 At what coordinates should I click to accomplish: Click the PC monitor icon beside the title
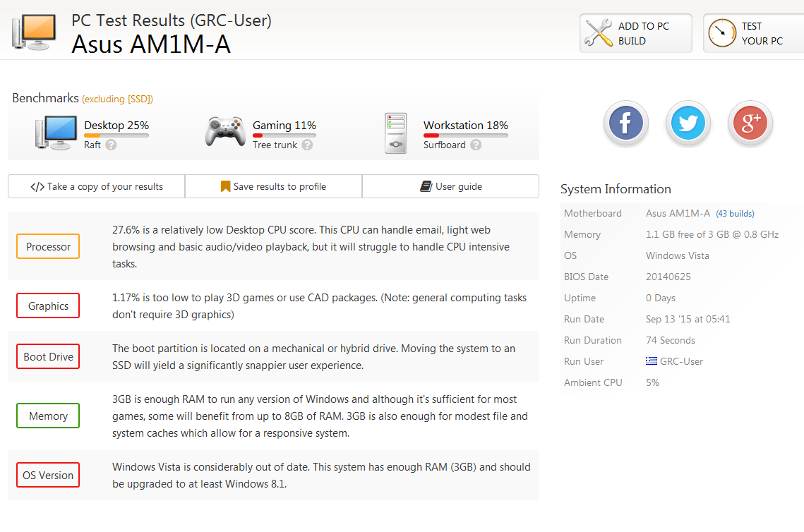tap(35, 32)
